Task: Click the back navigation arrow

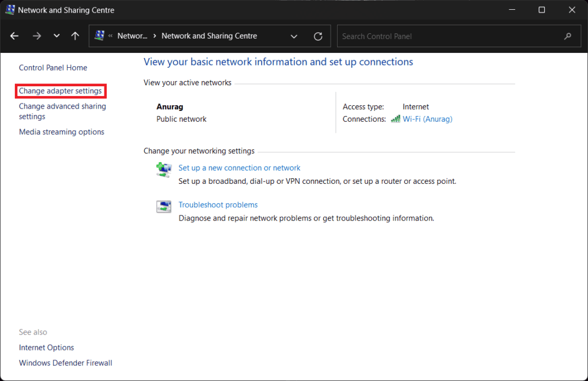Action: pyautogui.click(x=14, y=36)
